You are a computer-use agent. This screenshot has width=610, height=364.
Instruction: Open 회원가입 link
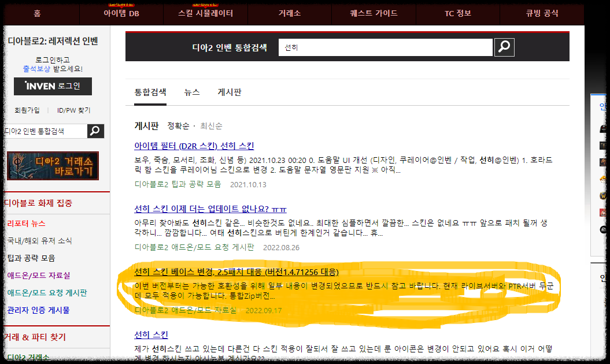(27, 110)
